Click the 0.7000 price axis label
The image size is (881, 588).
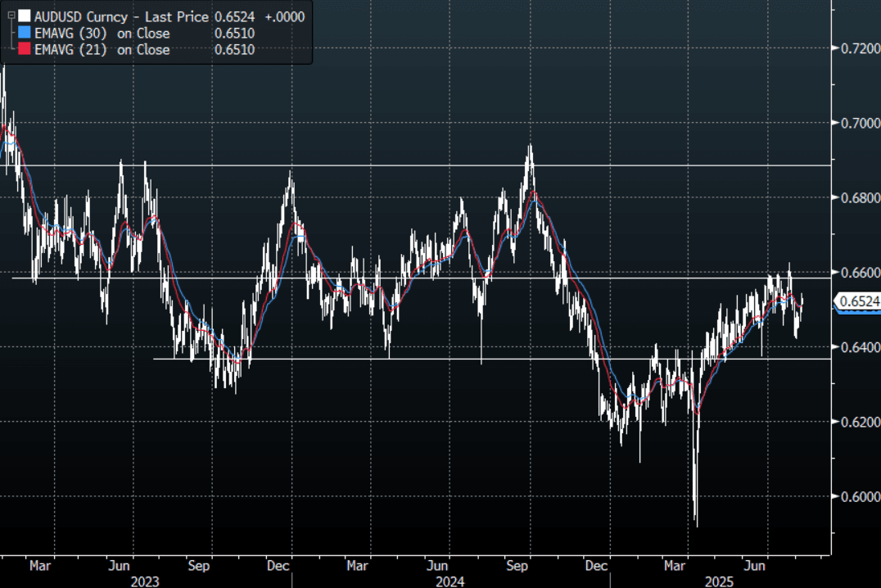[x=861, y=123]
